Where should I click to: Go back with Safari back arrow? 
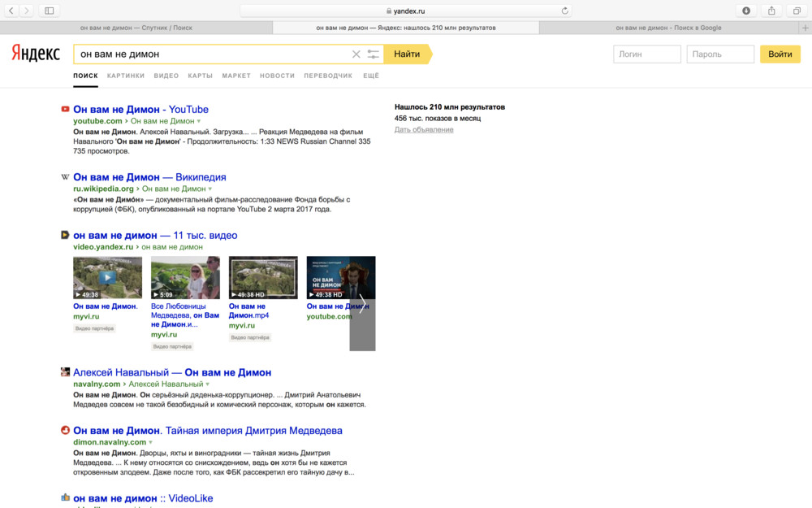click(x=11, y=11)
